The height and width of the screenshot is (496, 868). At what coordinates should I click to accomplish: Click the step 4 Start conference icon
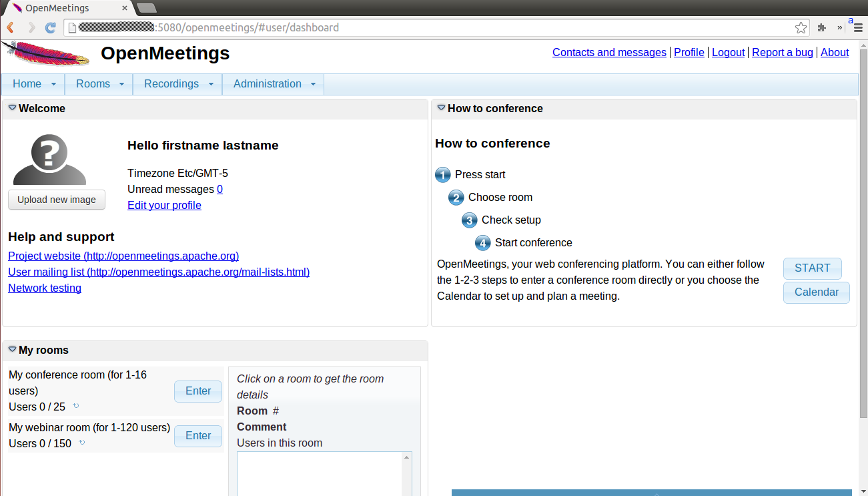pyautogui.click(x=483, y=243)
